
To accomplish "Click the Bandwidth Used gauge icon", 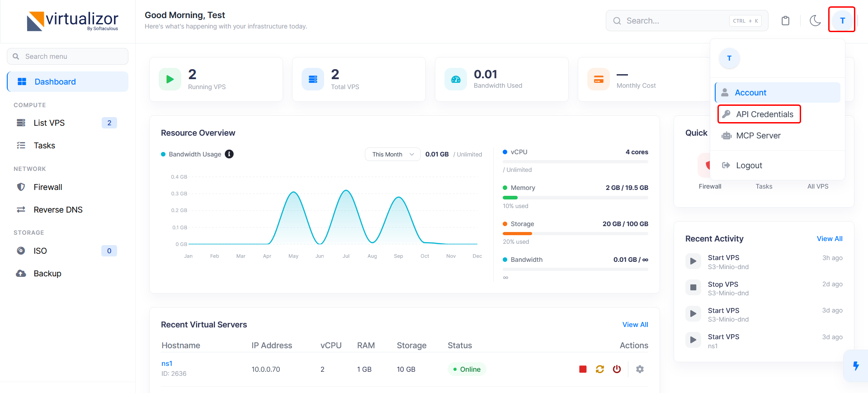I will (x=456, y=79).
